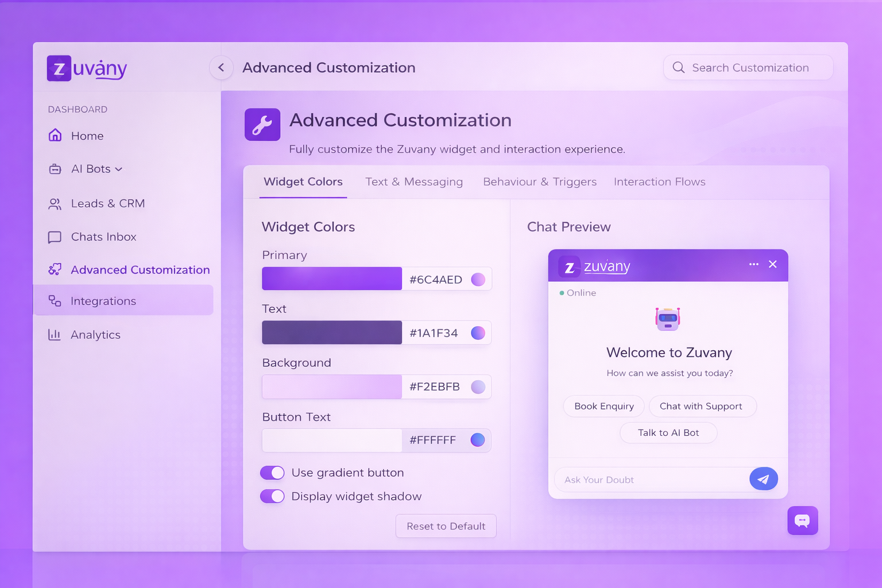Open Leads & CRM via its people icon
The width and height of the screenshot is (882, 588).
pos(55,203)
